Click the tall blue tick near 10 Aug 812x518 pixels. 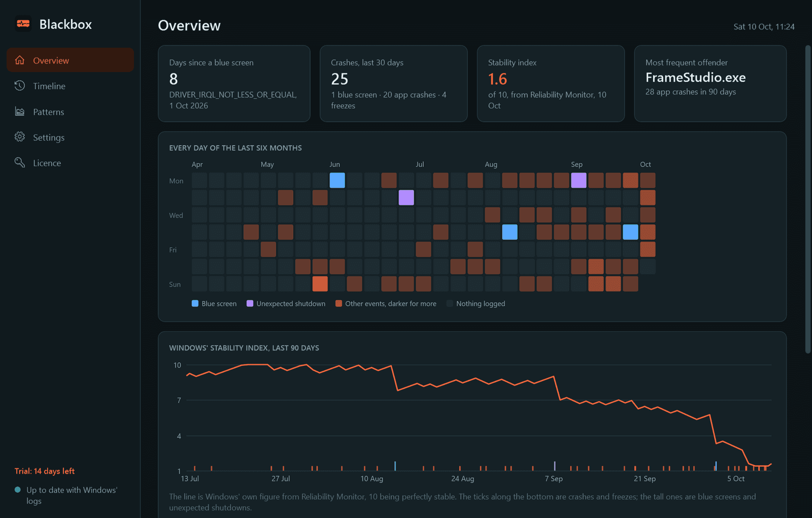coord(395,466)
